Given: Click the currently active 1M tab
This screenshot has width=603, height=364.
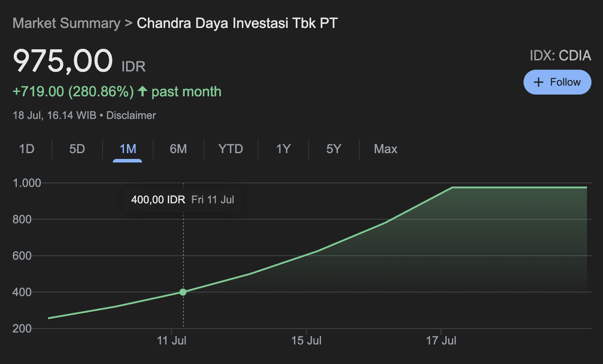Looking at the screenshot, I should [127, 149].
